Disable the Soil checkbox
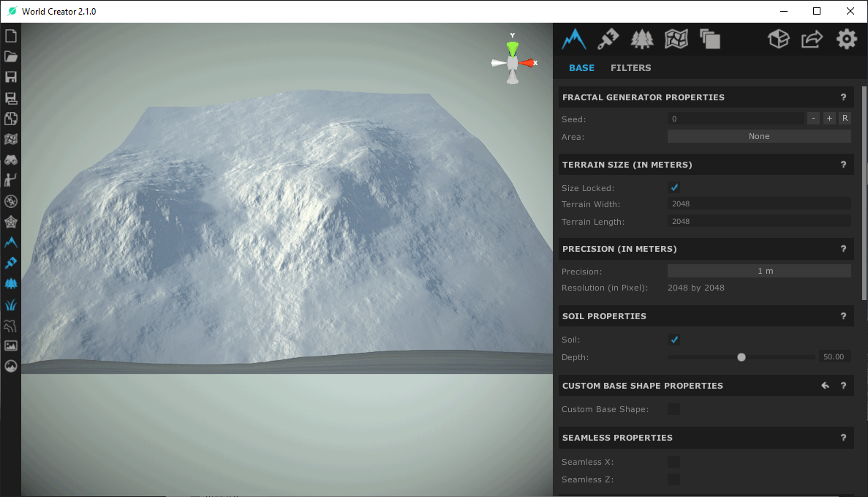 [x=674, y=340]
